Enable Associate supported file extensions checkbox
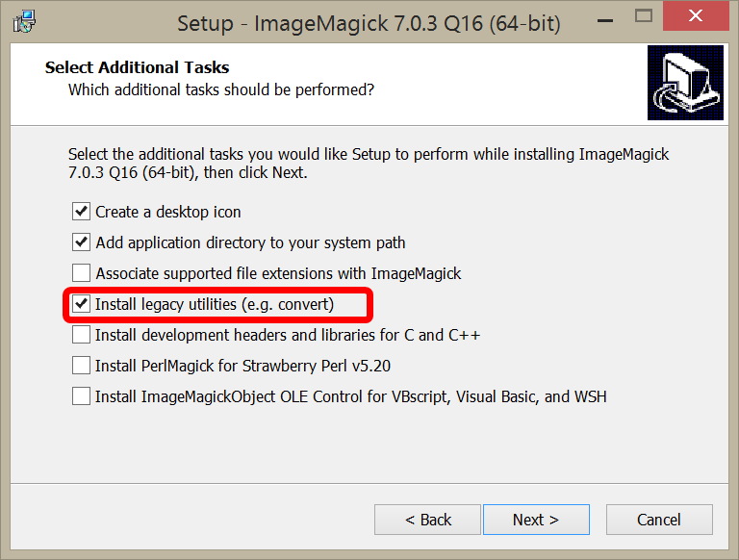The image size is (739, 560). tap(81, 273)
